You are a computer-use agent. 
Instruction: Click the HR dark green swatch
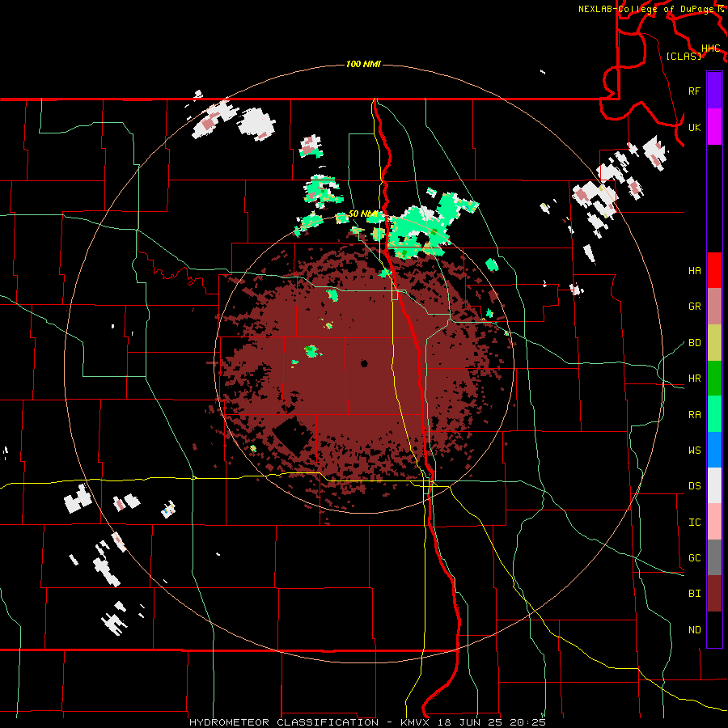point(714,379)
